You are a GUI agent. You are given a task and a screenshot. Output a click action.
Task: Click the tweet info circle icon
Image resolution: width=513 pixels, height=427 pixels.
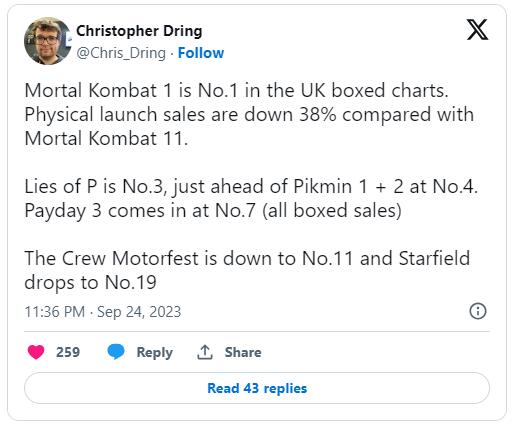478,311
